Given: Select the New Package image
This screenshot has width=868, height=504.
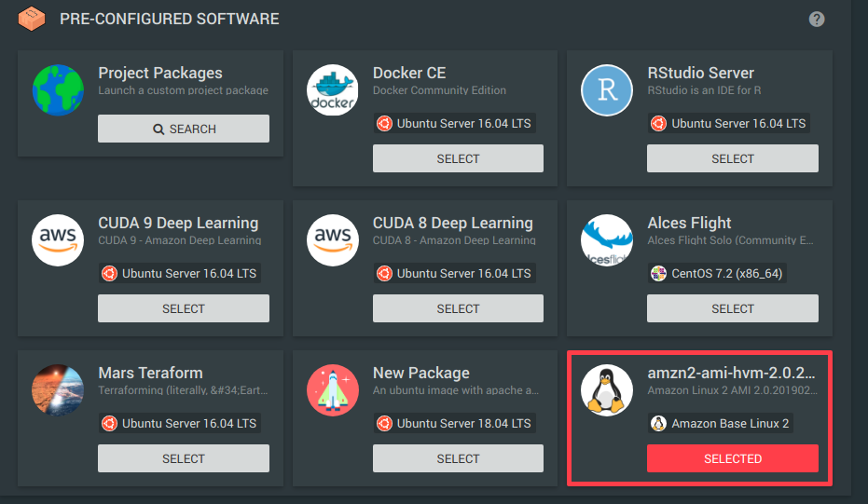Looking at the screenshot, I should pyautogui.click(x=458, y=458).
